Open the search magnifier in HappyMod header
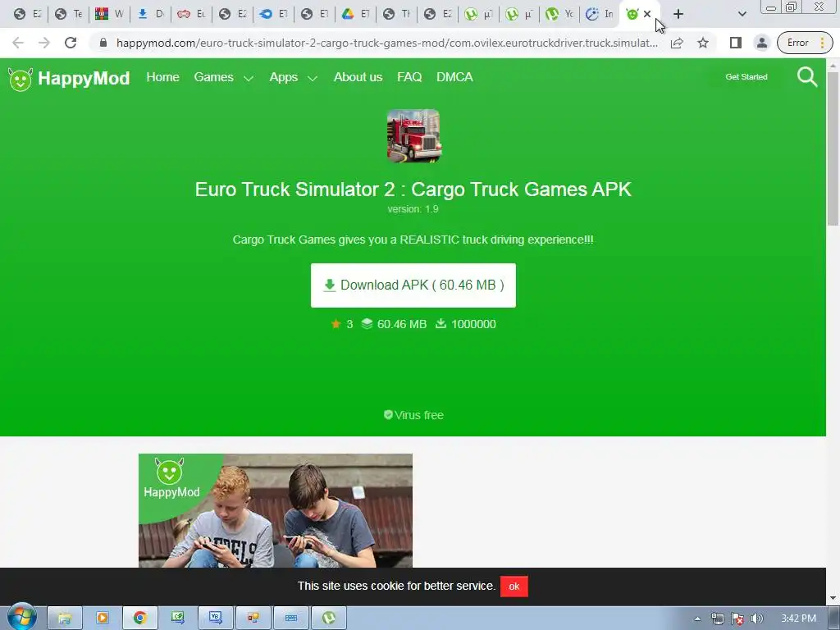This screenshot has width=840, height=630. [x=807, y=77]
